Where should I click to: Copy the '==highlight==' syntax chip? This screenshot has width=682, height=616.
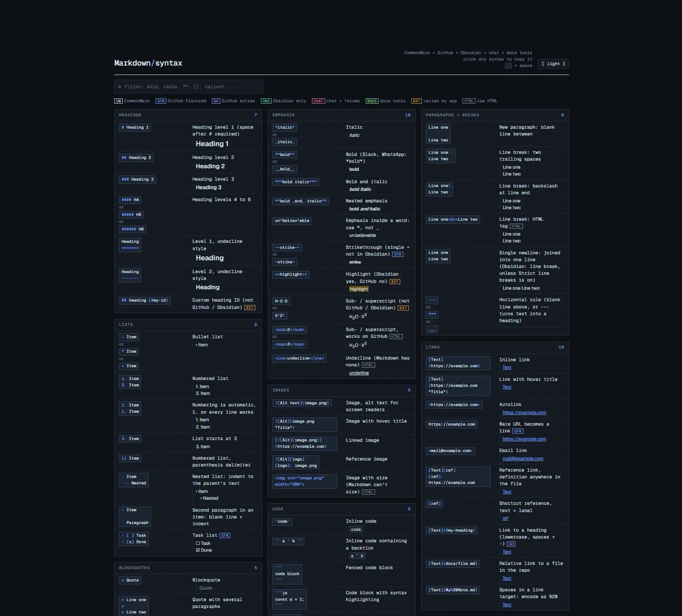click(x=291, y=274)
